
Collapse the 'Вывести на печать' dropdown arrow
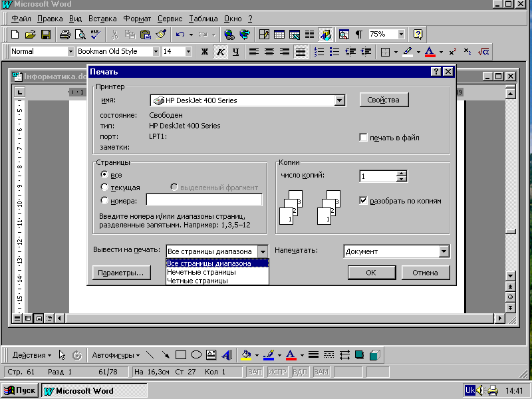(x=263, y=251)
